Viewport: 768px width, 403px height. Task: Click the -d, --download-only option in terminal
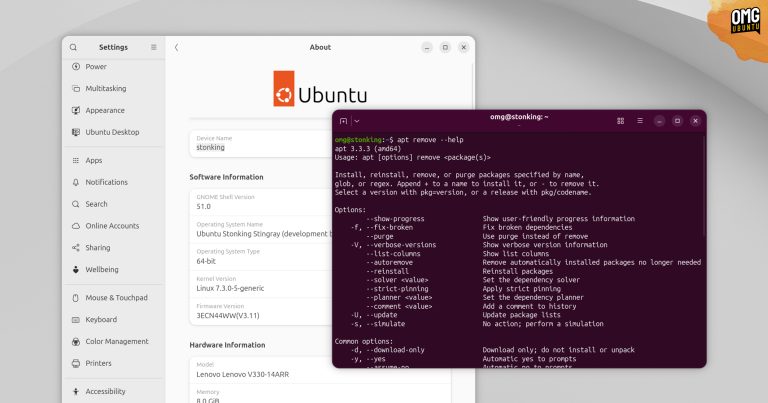(387, 351)
